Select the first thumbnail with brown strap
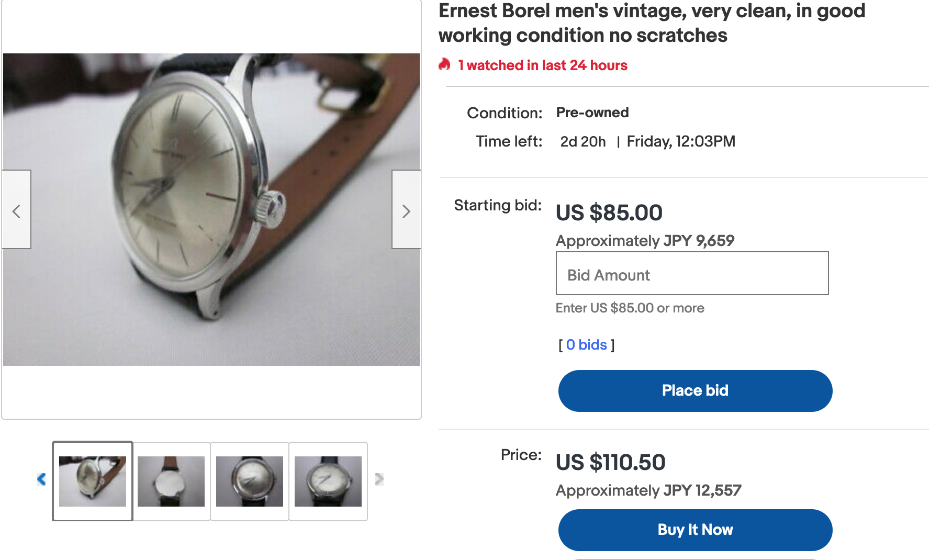 point(93,481)
